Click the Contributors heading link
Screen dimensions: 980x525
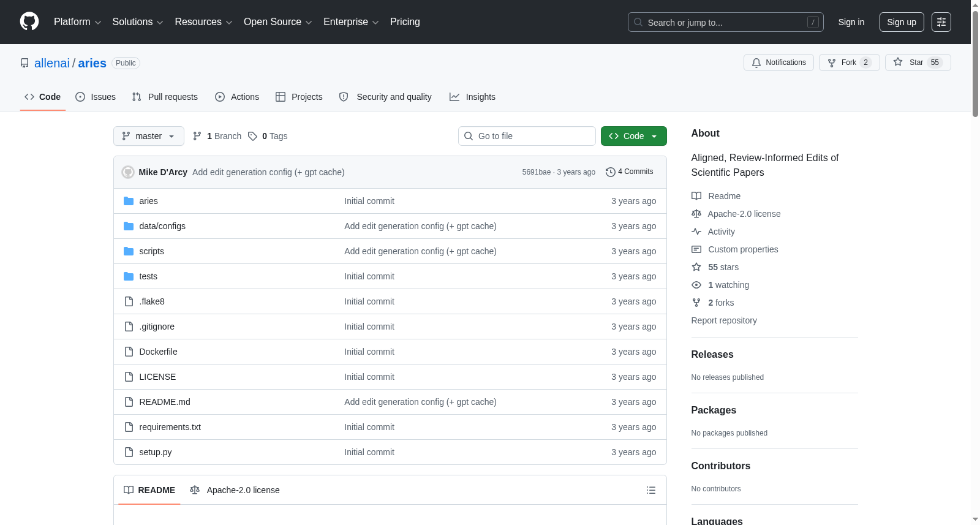721,466
